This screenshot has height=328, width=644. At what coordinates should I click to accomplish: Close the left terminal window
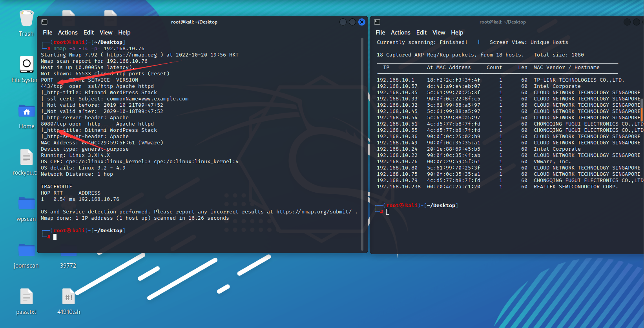tap(362, 22)
